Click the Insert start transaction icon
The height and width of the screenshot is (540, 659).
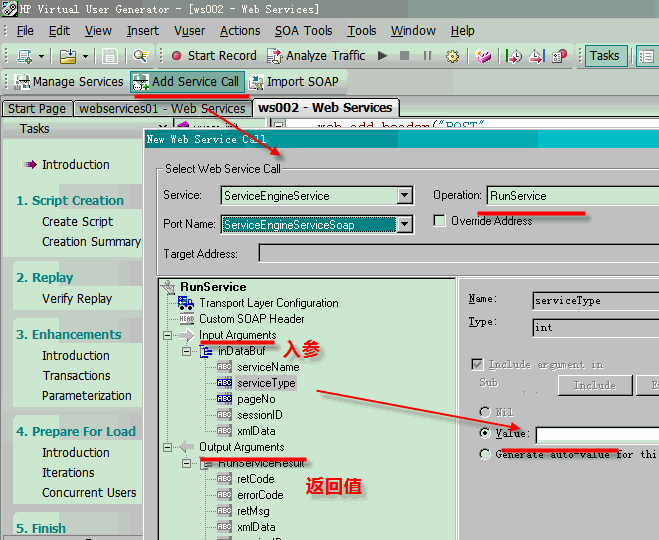(514, 56)
